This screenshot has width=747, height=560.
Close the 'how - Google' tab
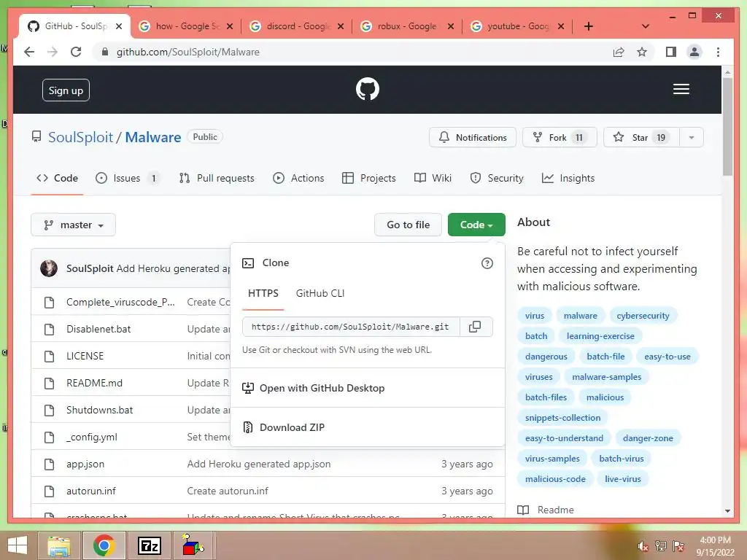click(x=230, y=26)
